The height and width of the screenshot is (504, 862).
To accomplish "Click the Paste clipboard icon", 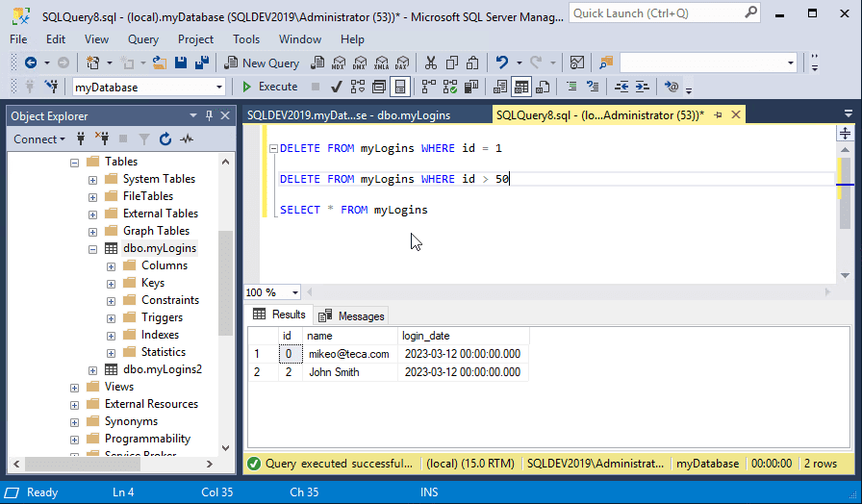I will (x=472, y=63).
